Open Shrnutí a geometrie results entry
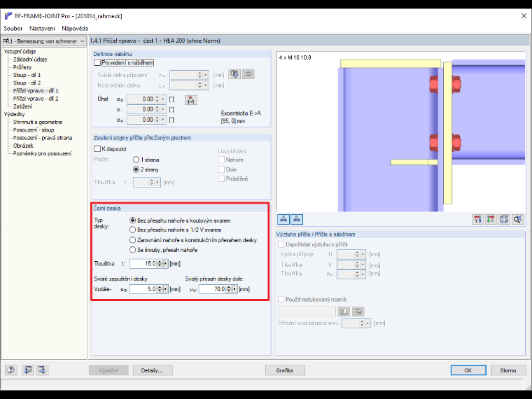Screen dimensions: 532x399 tap(38, 122)
